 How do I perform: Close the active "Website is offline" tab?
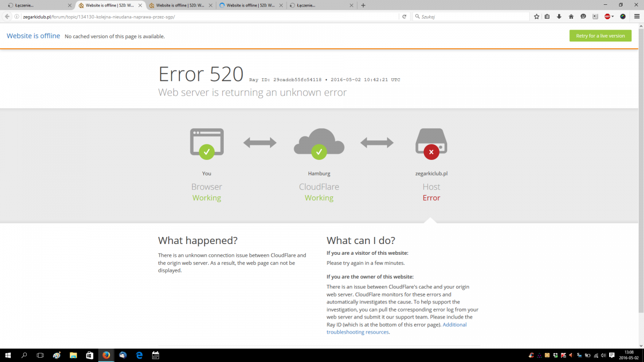(140, 5)
